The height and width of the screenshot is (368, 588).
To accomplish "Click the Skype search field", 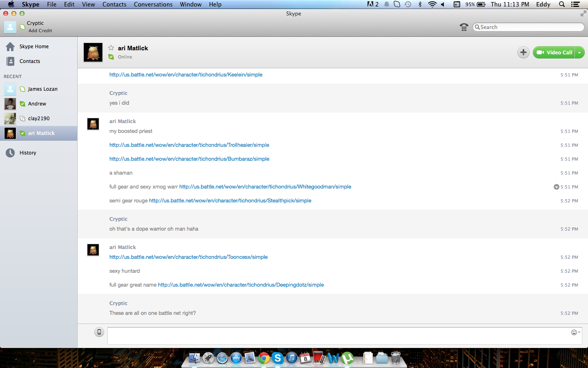I will click(x=528, y=27).
